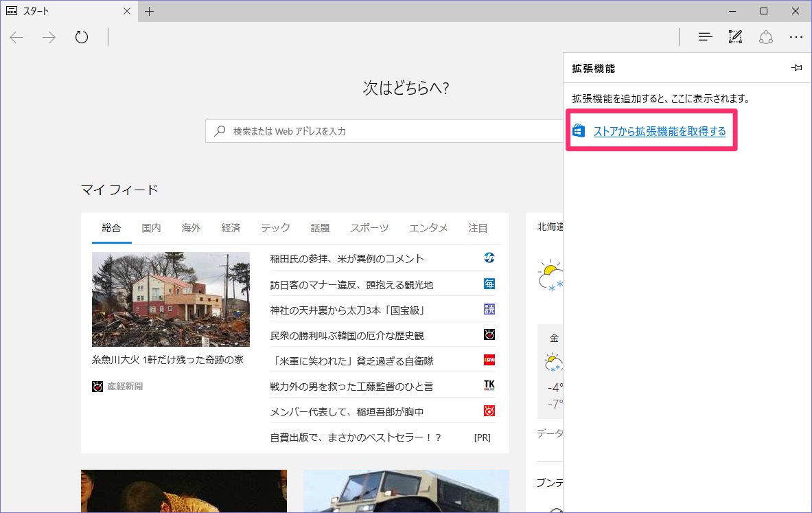
Task: Open 「米軍に笑われた」貧乏過ぎる自衛隊
Action: click(x=352, y=361)
